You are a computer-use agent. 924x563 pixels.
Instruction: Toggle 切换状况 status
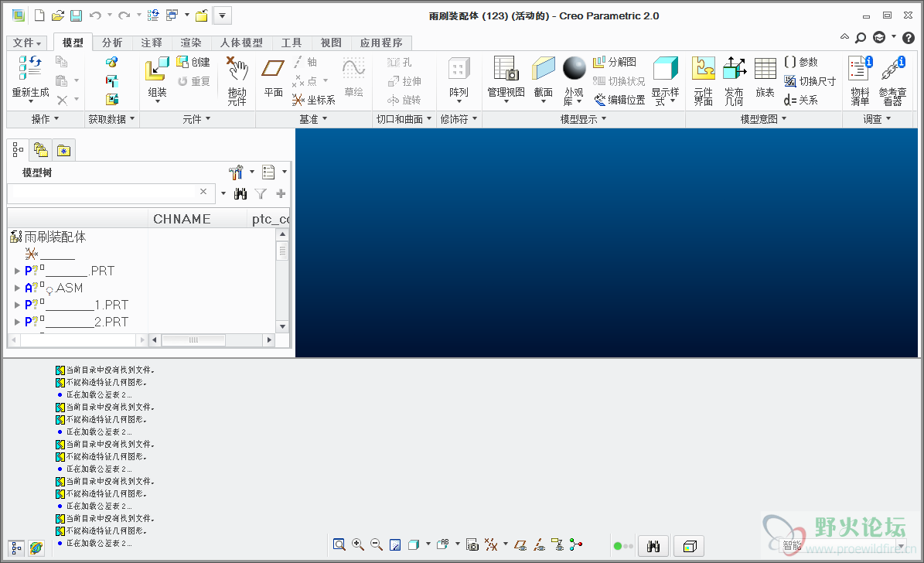click(x=619, y=81)
